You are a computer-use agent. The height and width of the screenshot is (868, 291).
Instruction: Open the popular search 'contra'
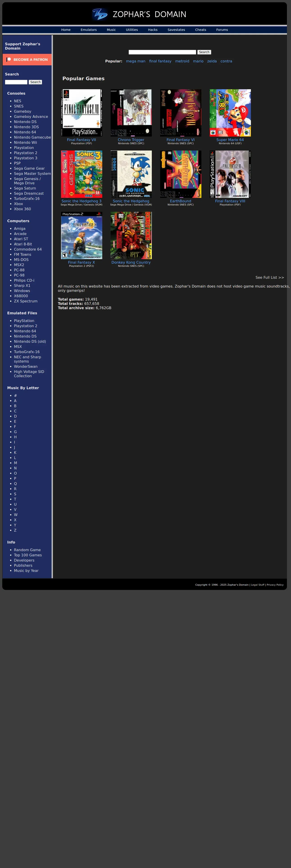226,61
